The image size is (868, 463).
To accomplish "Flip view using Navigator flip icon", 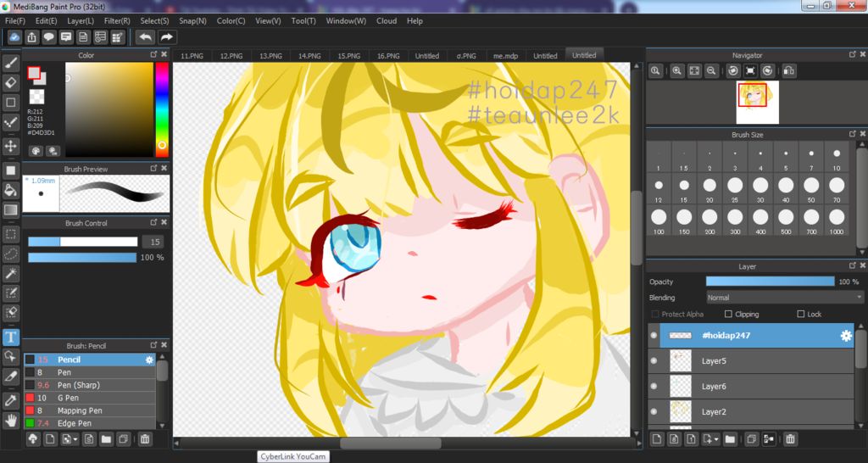I will click(789, 71).
